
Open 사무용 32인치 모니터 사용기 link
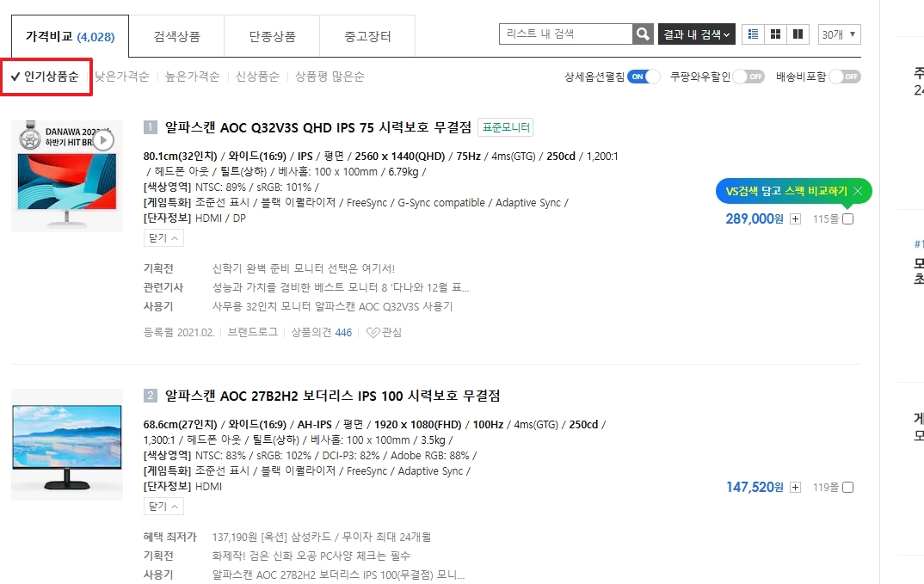click(332, 306)
